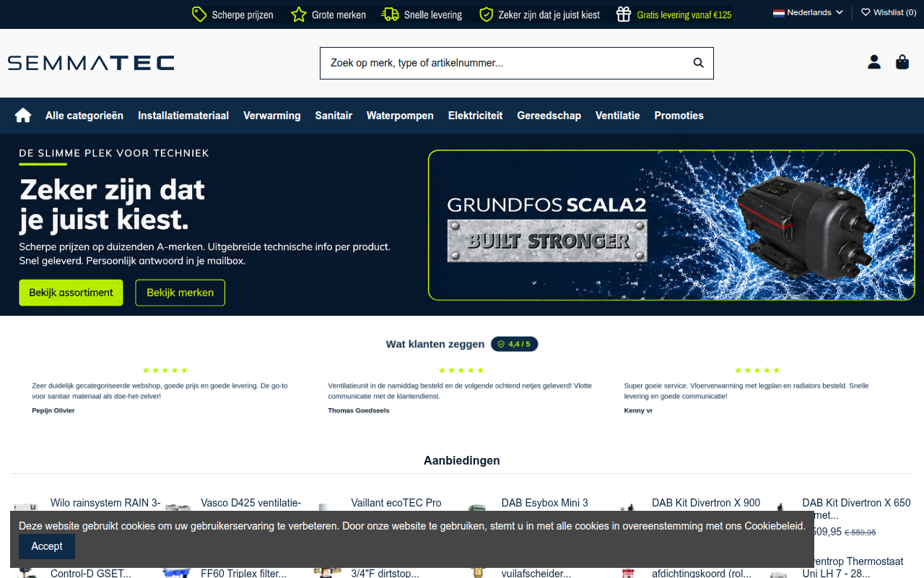Open Elektriciteit menu item
The height and width of the screenshot is (578, 924).
click(475, 116)
